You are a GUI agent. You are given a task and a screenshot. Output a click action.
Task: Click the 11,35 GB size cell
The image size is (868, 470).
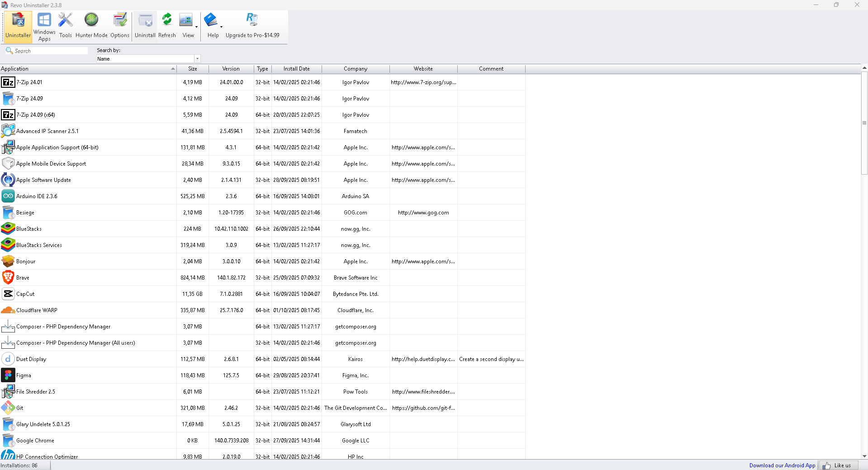pyautogui.click(x=193, y=294)
